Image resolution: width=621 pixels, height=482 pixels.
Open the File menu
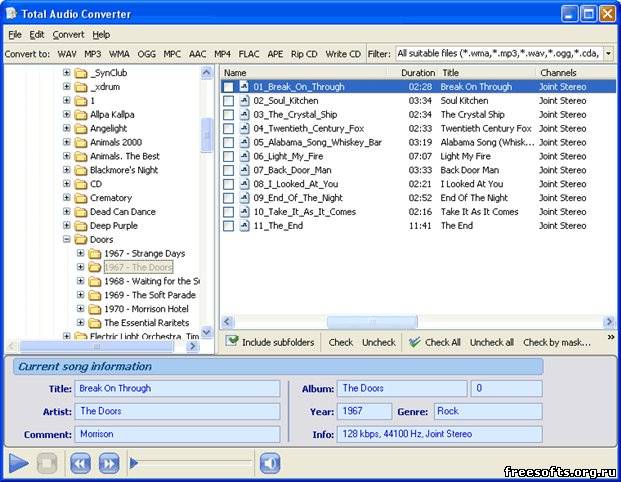(15, 35)
